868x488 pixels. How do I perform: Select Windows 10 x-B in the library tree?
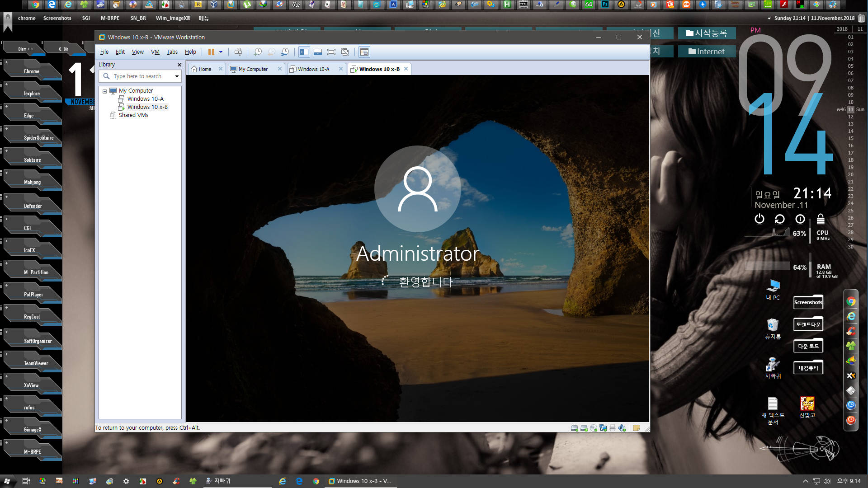point(147,107)
